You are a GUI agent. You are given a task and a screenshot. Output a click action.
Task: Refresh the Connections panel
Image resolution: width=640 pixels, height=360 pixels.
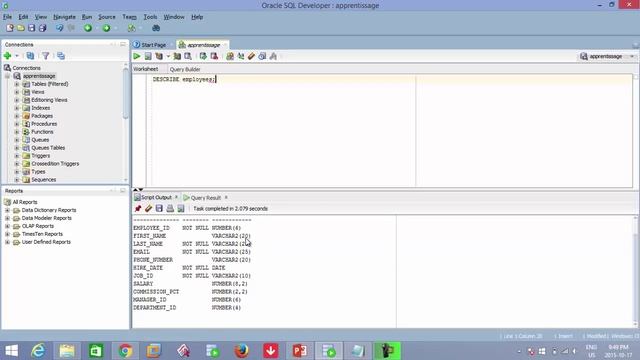click(x=30, y=56)
